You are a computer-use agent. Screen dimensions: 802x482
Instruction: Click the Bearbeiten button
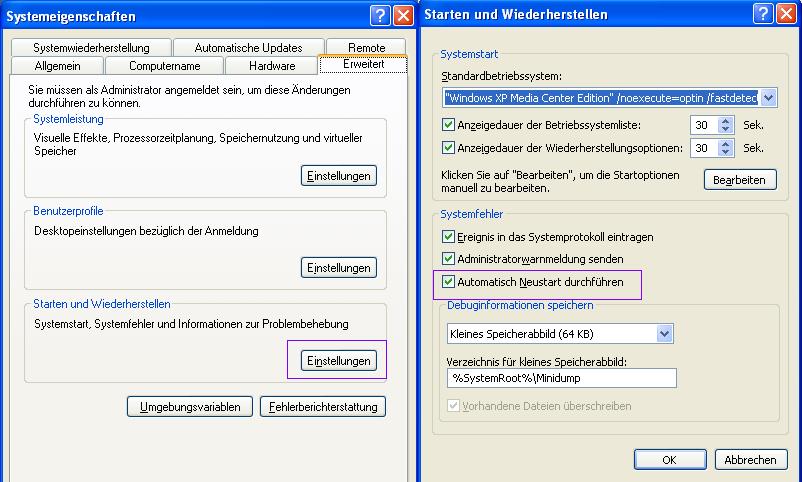pyautogui.click(x=740, y=180)
